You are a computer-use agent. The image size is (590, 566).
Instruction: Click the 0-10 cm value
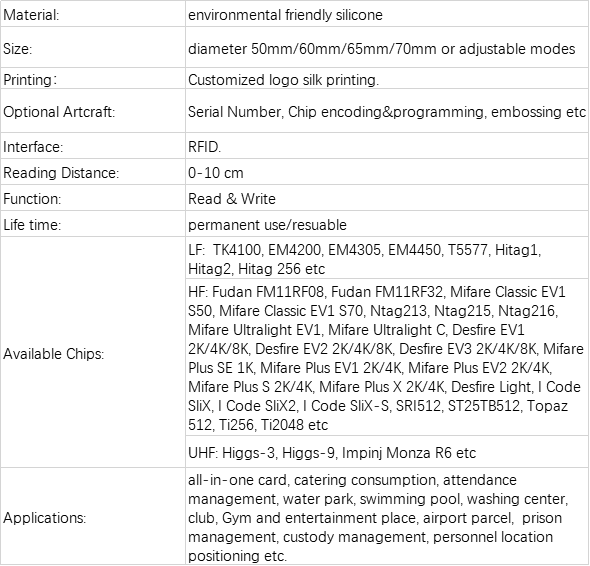(x=216, y=173)
